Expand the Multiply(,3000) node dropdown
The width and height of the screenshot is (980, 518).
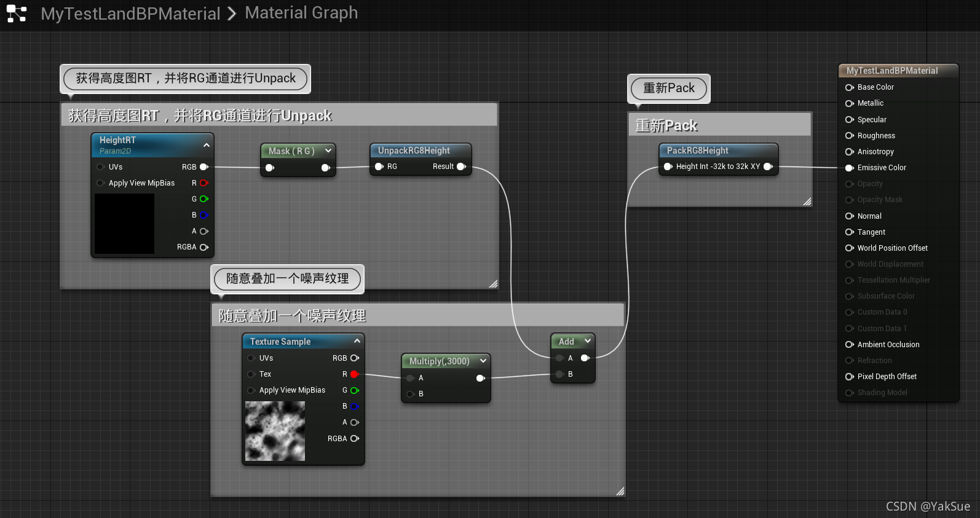483,361
